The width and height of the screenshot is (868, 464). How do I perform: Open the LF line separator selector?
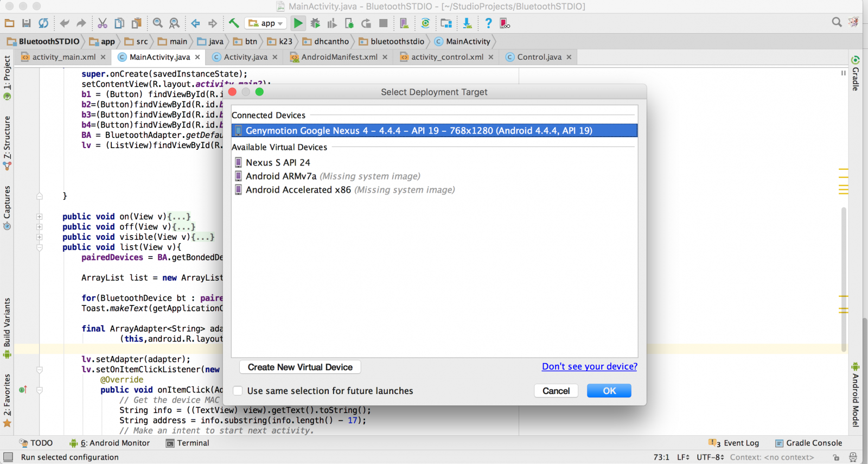click(x=683, y=457)
